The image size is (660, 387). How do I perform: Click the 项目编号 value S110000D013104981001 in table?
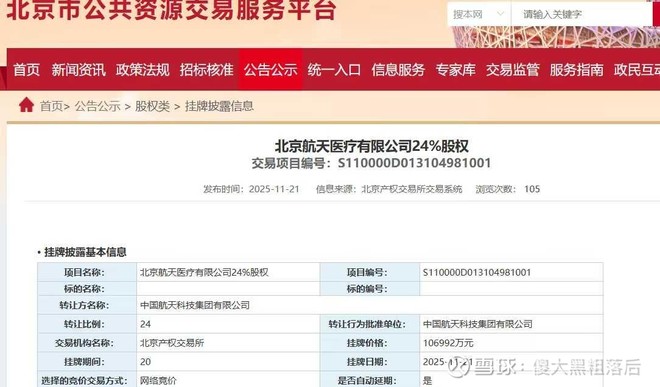tap(477, 272)
